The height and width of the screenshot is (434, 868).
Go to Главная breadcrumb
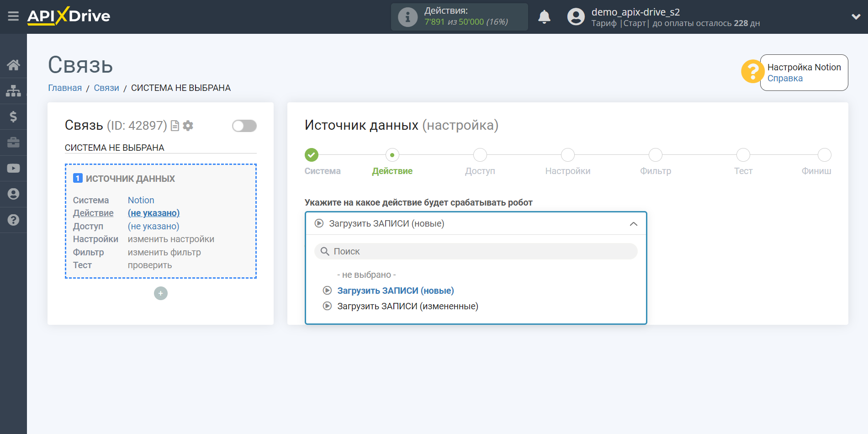[65, 88]
